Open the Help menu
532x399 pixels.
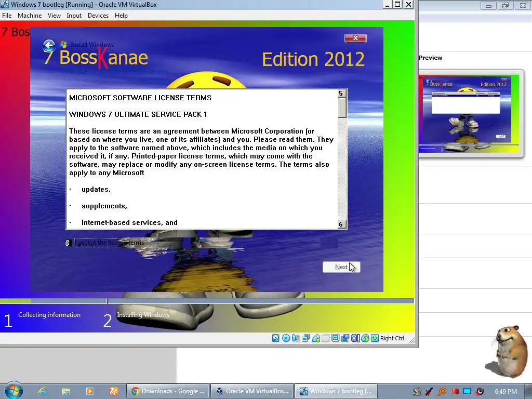click(x=121, y=15)
